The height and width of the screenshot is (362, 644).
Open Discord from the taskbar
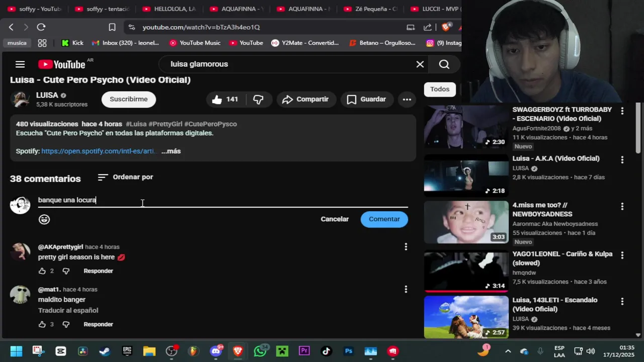pos(216,351)
